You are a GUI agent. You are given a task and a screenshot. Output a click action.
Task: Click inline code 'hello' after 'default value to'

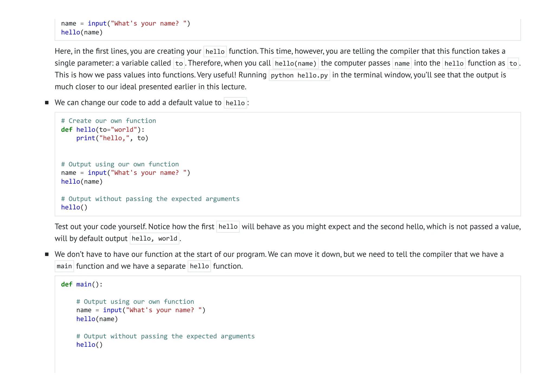pyautogui.click(x=235, y=103)
